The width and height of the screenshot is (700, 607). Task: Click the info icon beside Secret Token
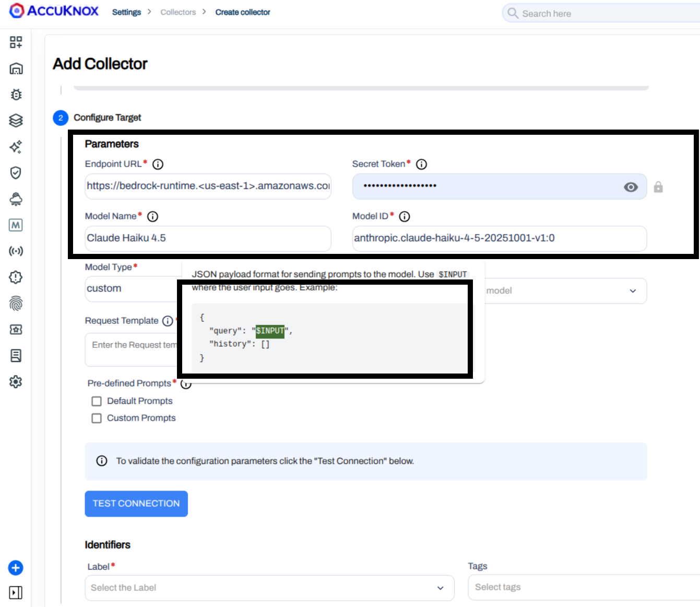pyautogui.click(x=421, y=165)
